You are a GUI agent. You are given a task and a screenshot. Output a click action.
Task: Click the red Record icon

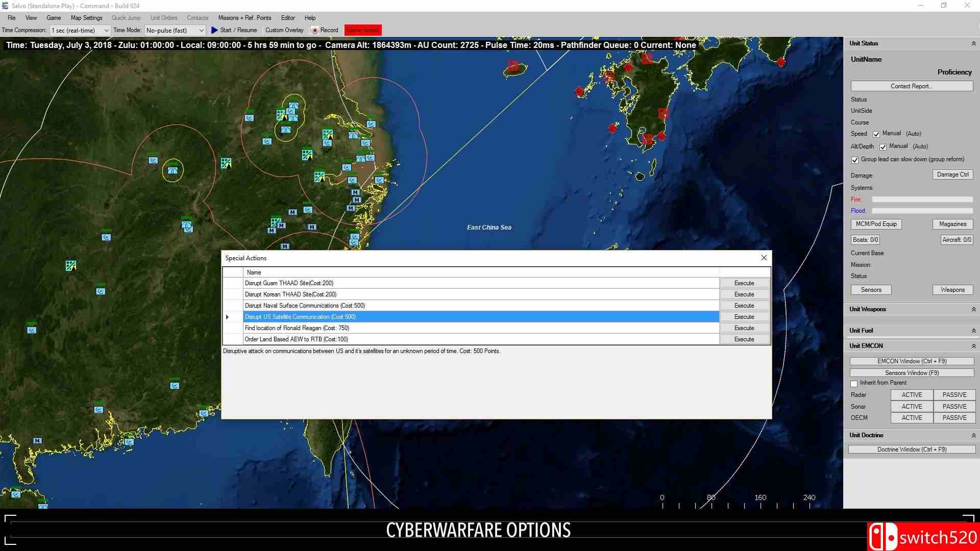pos(315,31)
